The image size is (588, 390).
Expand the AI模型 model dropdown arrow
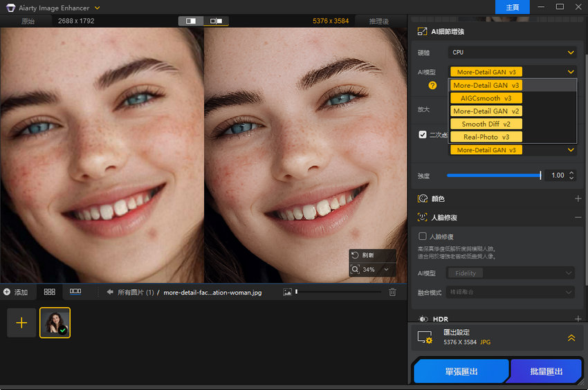click(571, 72)
